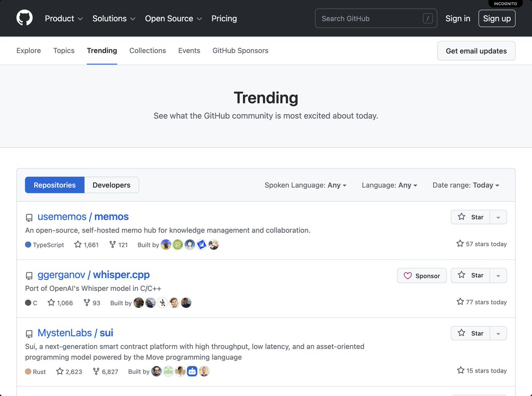The height and width of the screenshot is (396, 532).
Task: Select the Trending tab
Action: pos(102,51)
